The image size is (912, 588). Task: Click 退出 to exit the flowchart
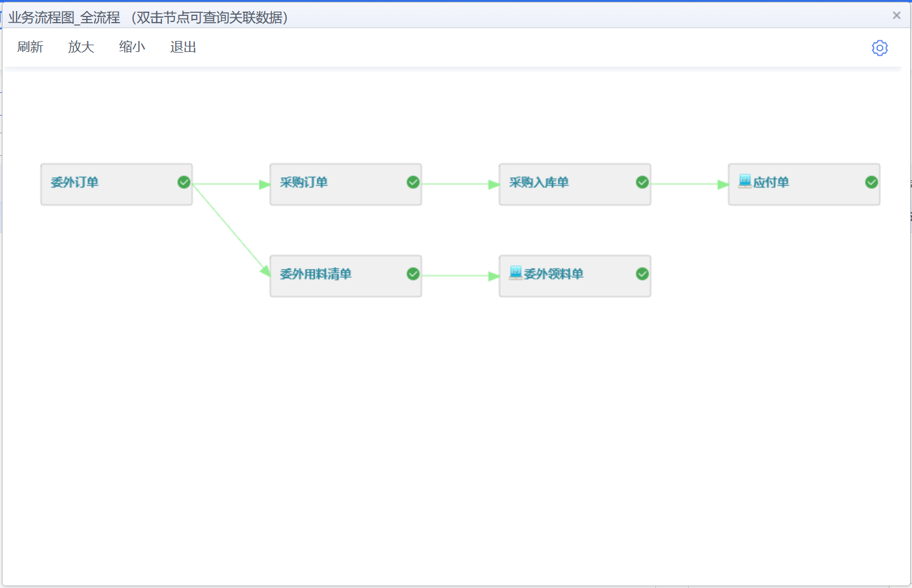point(183,47)
